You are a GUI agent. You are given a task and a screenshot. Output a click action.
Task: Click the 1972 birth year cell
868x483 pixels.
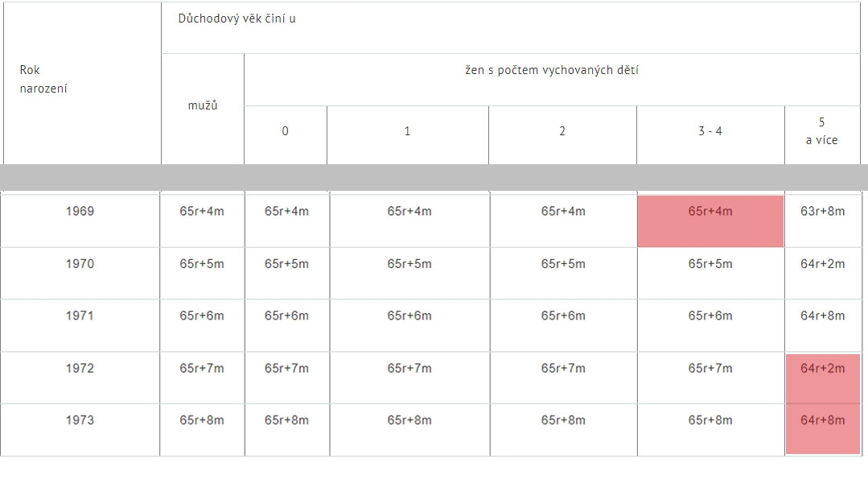(80, 378)
